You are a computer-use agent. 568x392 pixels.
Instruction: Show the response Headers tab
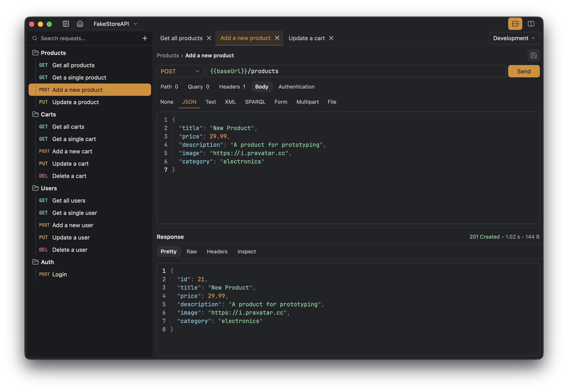tap(217, 252)
